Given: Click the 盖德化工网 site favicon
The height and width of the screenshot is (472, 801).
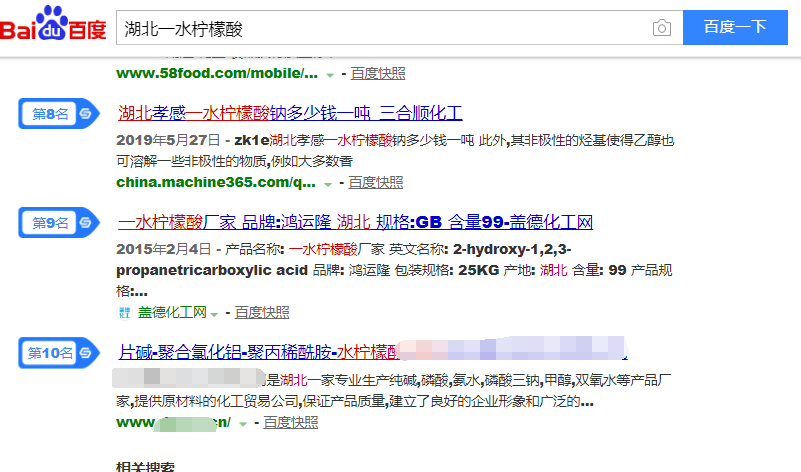Looking at the screenshot, I should click(x=124, y=312).
